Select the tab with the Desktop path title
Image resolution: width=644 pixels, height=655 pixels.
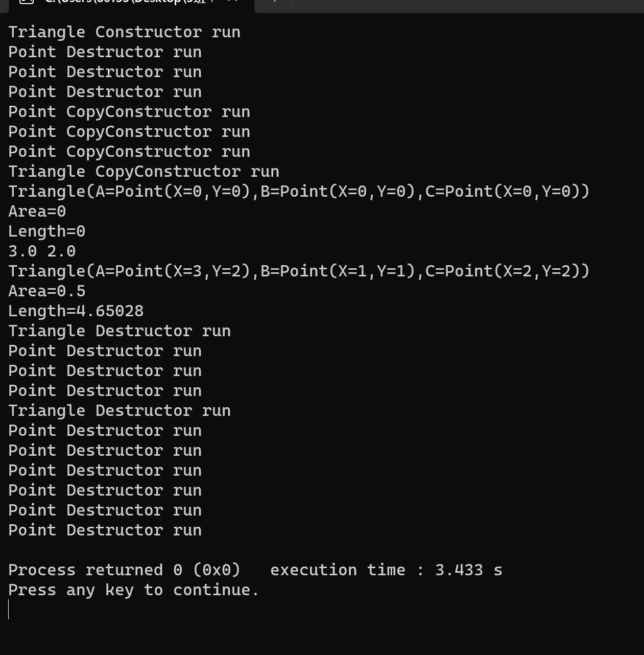tap(132, 3)
